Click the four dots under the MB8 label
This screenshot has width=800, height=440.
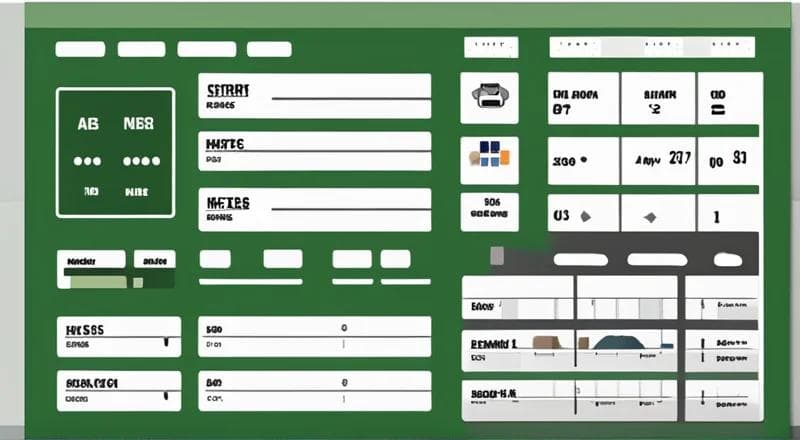tap(141, 161)
